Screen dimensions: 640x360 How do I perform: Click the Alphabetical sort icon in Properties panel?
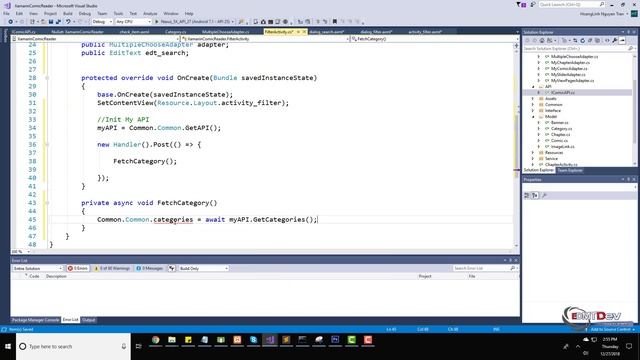click(x=535, y=196)
